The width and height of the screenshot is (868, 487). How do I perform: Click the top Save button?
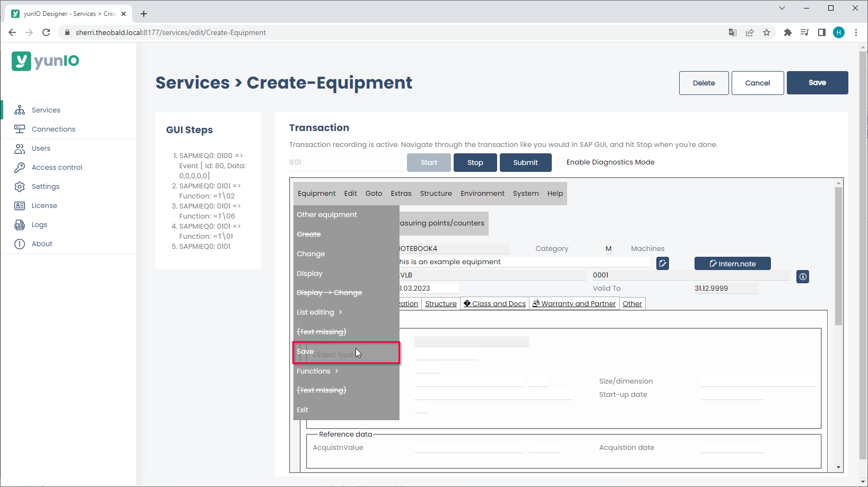click(x=817, y=83)
